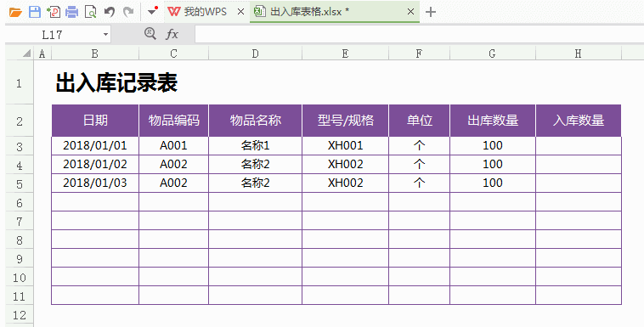Click the 型号/规格 header cell
This screenshot has width=644, height=327.
pyautogui.click(x=346, y=121)
